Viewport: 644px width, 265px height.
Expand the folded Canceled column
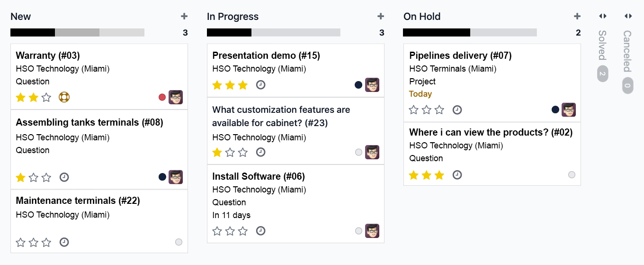[x=628, y=53]
